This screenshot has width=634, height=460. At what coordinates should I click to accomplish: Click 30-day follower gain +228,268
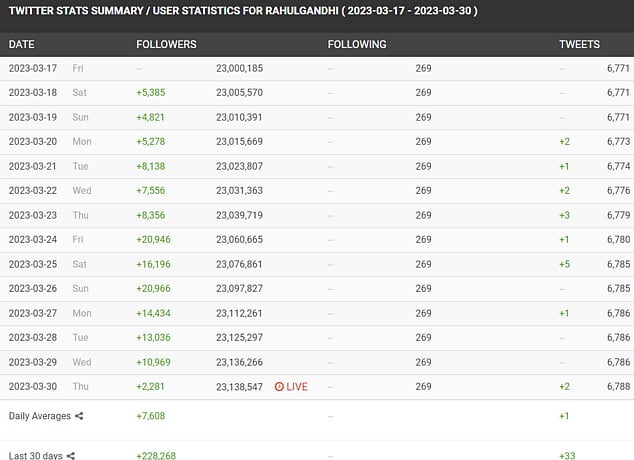tap(156, 456)
